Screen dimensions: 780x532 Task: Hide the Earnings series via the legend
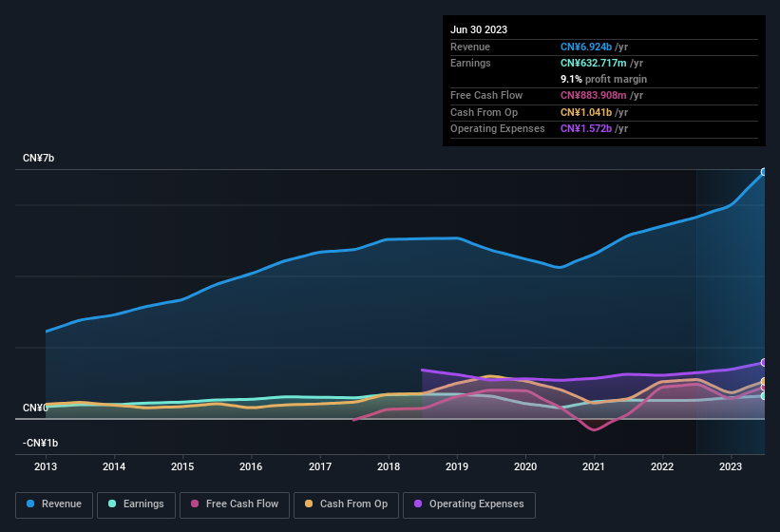click(x=136, y=504)
